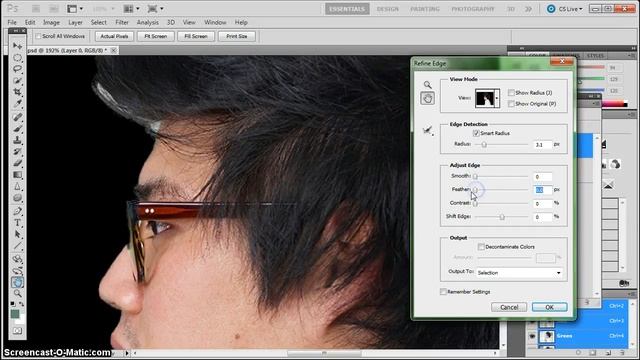The height and width of the screenshot is (360, 640).
Task: Hide the Green channel eye icon
Action: tap(532, 336)
